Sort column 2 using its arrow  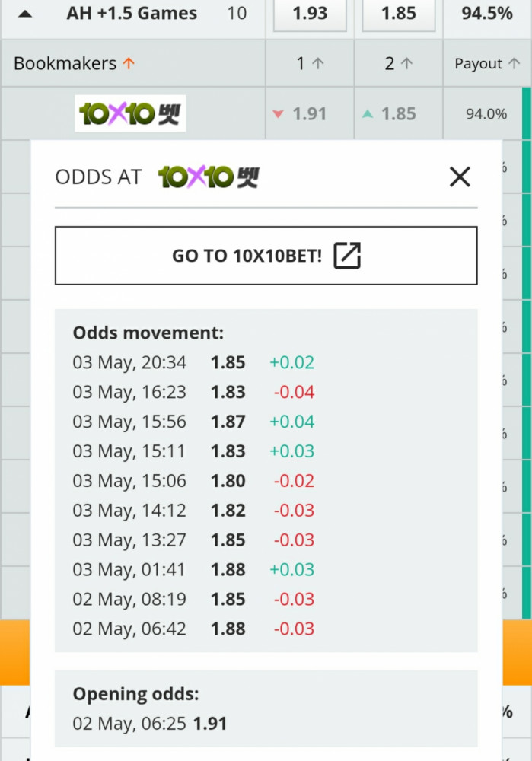click(406, 63)
